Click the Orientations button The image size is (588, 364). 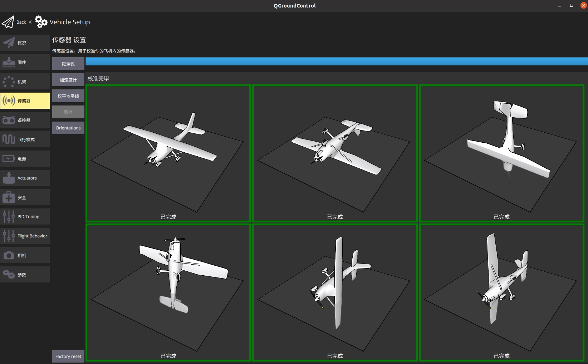click(x=68, y=128)
